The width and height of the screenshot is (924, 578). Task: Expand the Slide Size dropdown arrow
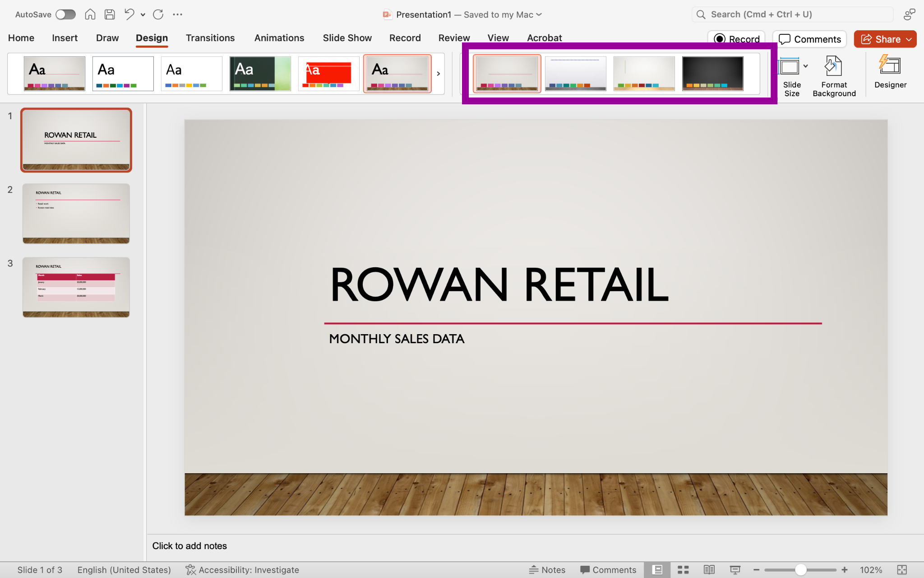coord(806,66)
